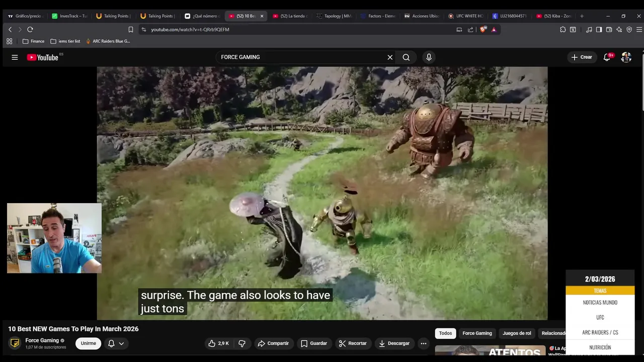This screenshot has height=362, width=644.
Task: Open the browser main menu icon
Action: click(x=639, y=30)
